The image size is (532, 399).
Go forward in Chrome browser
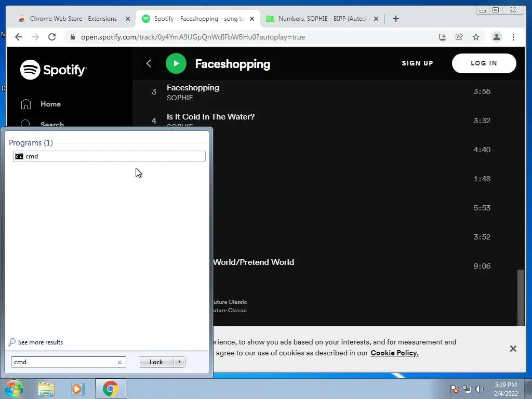35,37
